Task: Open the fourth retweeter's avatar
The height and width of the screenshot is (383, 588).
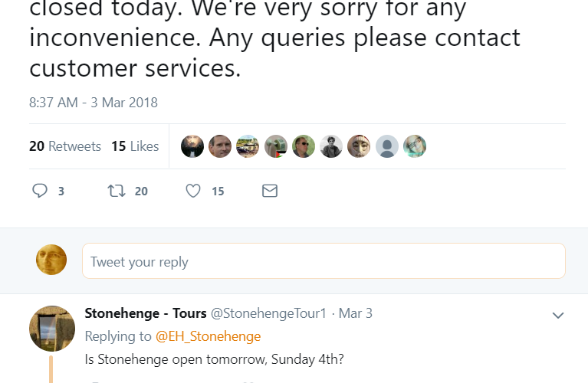Action: pyautogui.click(x=276, y=146)
